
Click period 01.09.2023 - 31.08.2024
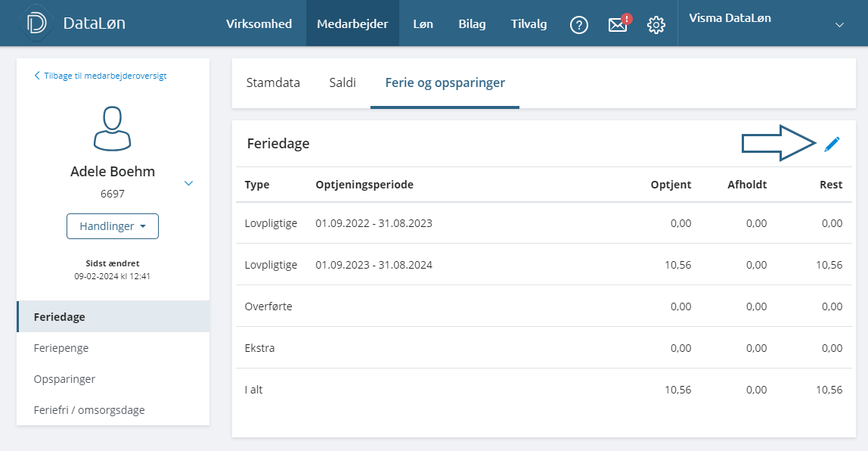(x=374, y=265)
